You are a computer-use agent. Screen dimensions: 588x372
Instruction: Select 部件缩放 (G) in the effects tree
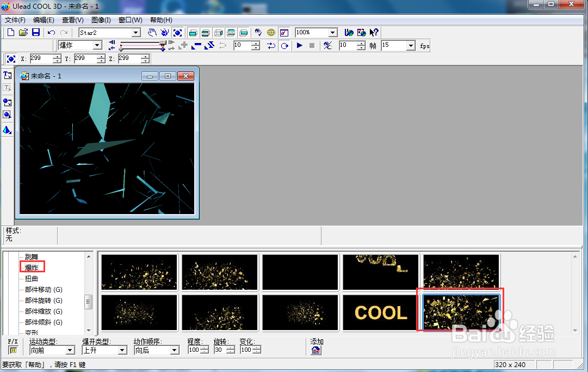click(x=44, y=311)
